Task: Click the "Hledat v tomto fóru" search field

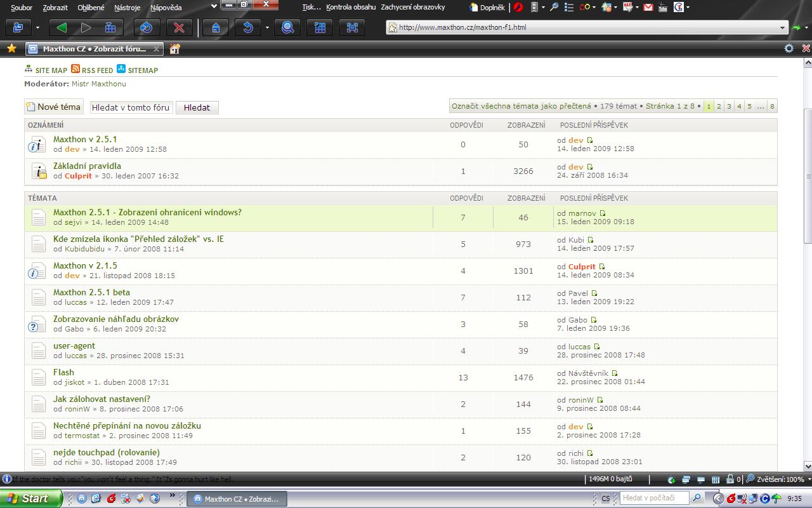Action: [131, 107]
